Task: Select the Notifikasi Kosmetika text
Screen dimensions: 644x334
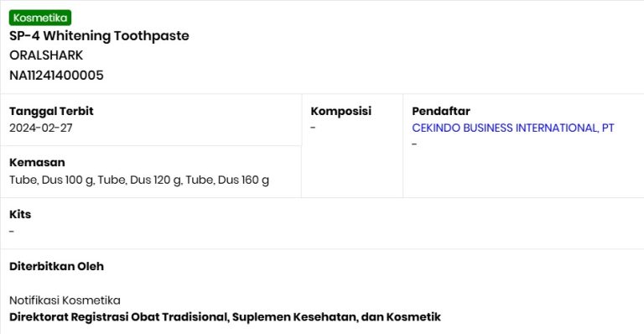Action: point(65,300)
